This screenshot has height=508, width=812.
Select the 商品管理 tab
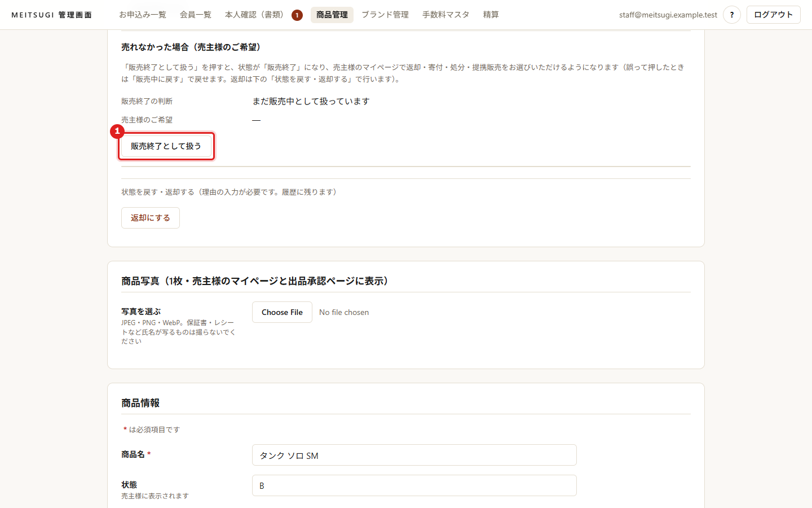pyautogui.click(x=332, y=15)
